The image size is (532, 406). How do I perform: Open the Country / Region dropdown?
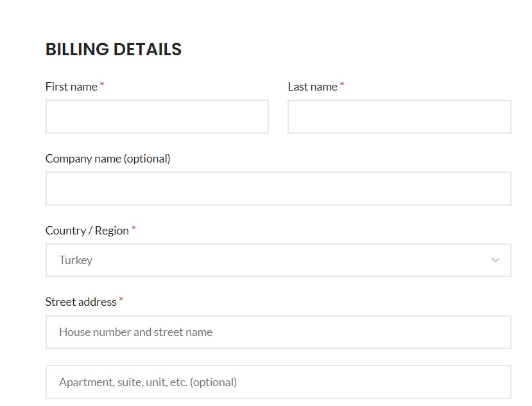click(x=279, y=260)
